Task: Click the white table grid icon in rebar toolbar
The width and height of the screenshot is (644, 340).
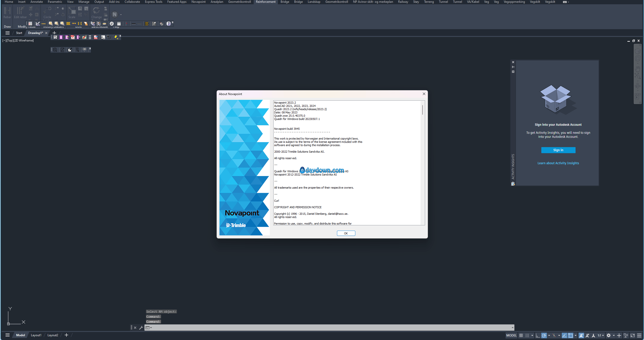Action: (119, 24)
